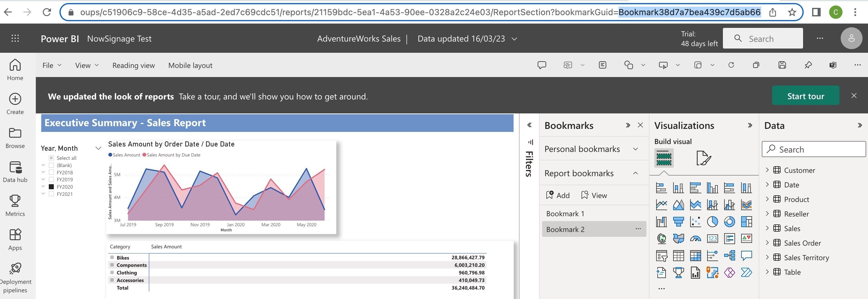Click the Format visual paintbrush icon
The height and width of the screenshot is (299, 868).
pyautogui.click(x=703, y=158)
